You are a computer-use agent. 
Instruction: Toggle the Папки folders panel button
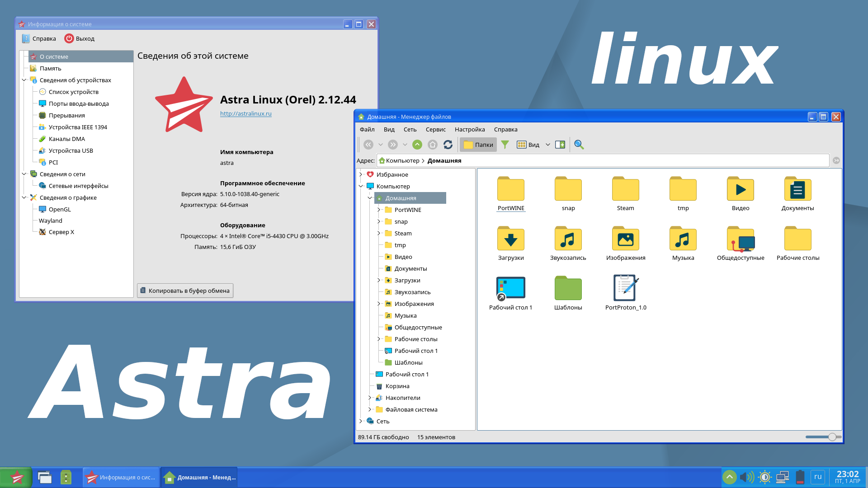[478, 145]
